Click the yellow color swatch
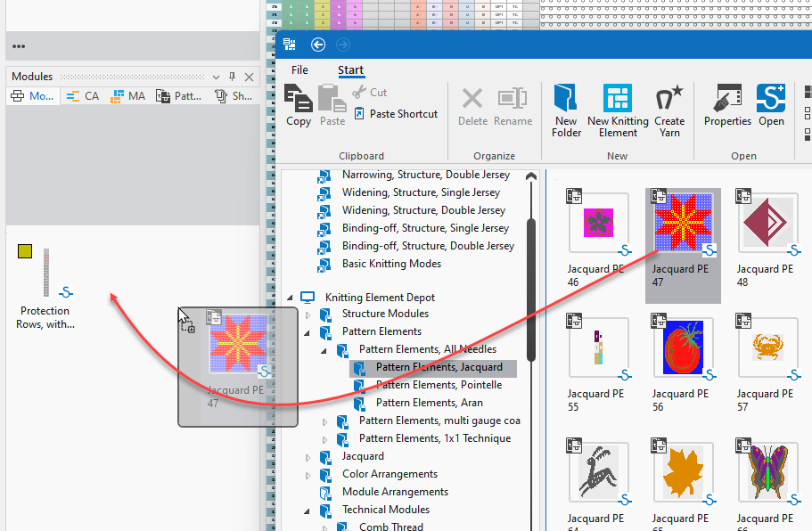This screenshot has height=531, width=812. coord(25,252)
